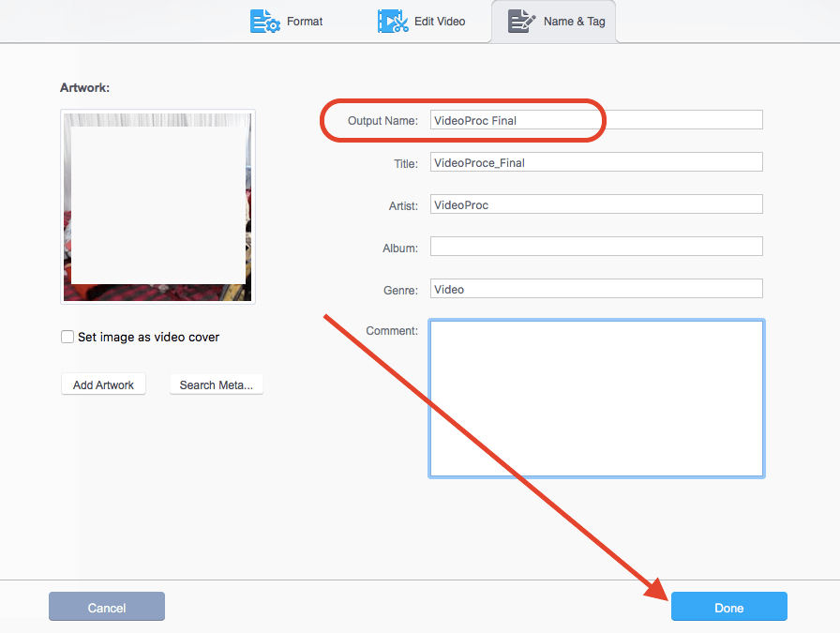Click the Search Meta... button
This screenshot has width=840, height=633.
[217, 384]
